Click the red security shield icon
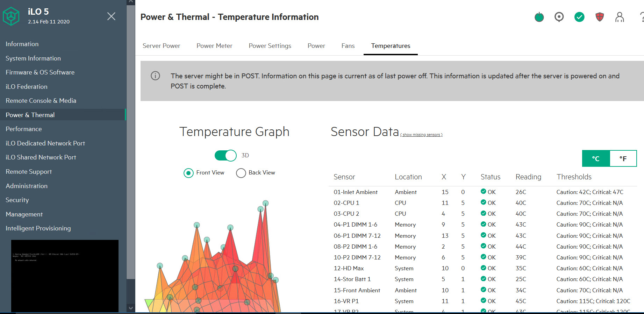The image size is (644, 314). coord(600,17)
